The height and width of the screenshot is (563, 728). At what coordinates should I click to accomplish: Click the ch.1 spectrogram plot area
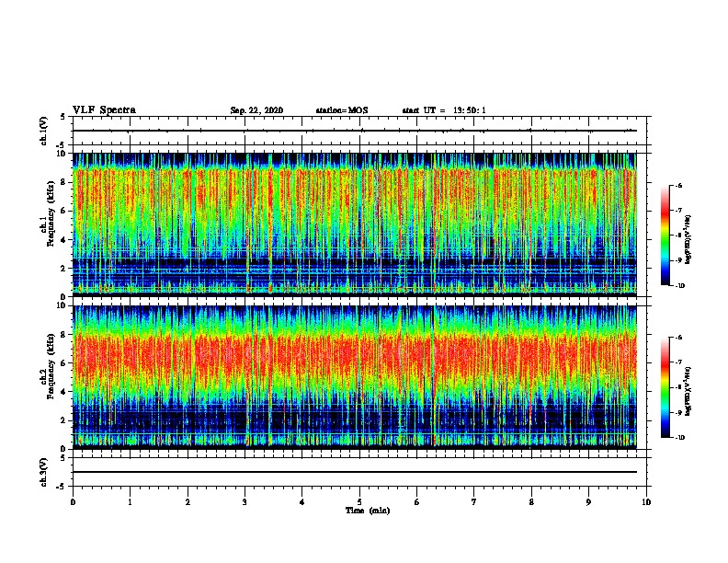click(x=355, y=224)
